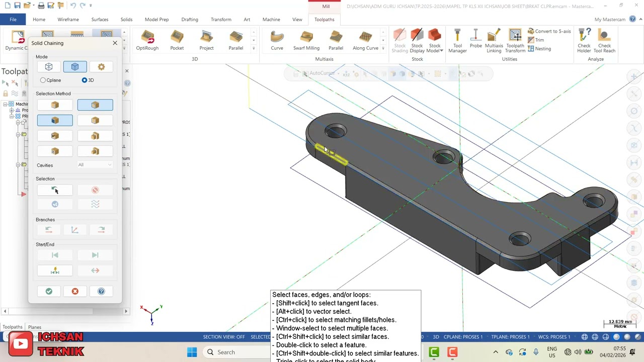Switch to the Planes manager tab
This screenshot has width=644, height=362.
pos(35,327)
